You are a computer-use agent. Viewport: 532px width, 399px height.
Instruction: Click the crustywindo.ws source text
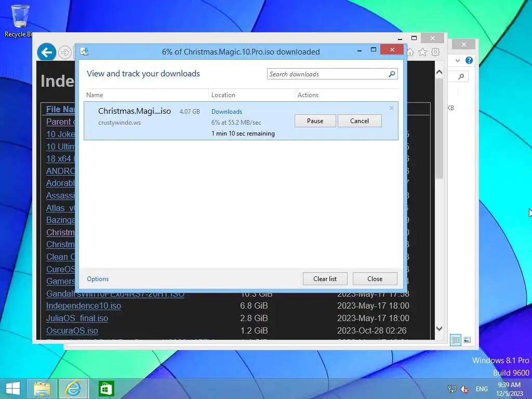[119, 123]
